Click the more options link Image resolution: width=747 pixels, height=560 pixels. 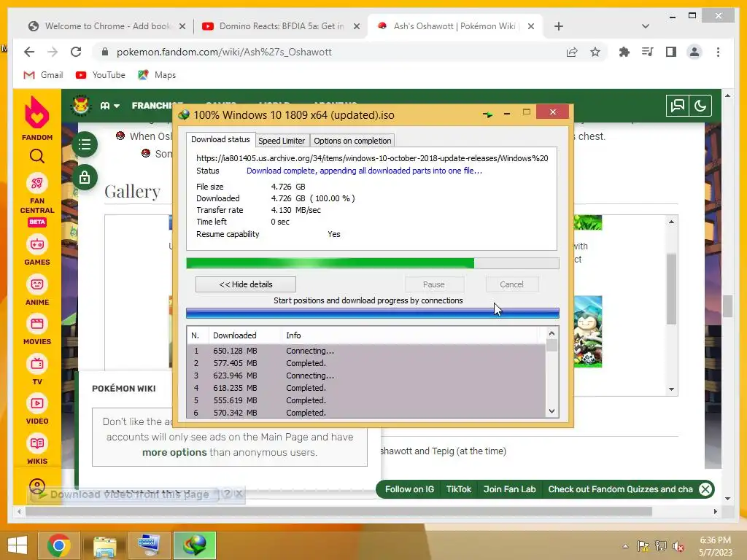click(x=174, y=452)
